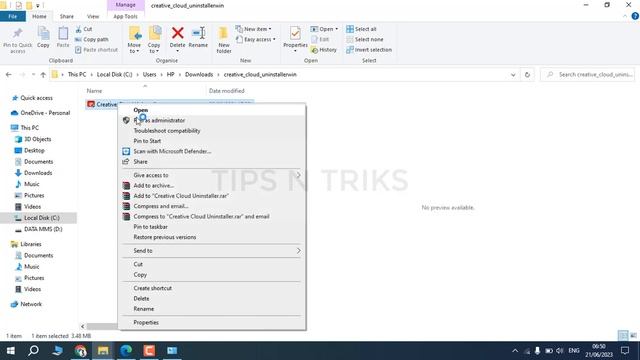Click This PC breadcrumb segment
The width and height of the screenshot is (640, 360).
tap(77, 75)
